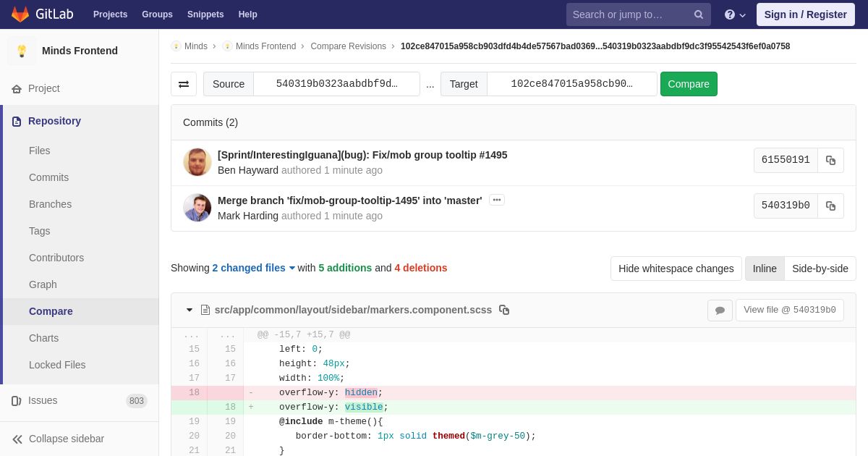Click the added line overflow-y: visible

click(550, 408)
